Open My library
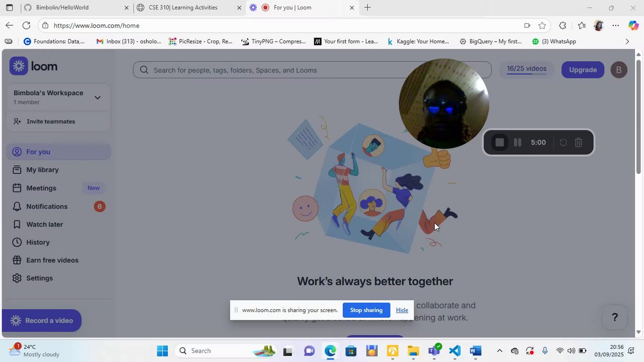The image size is (644, 362). tap(58, 170)
